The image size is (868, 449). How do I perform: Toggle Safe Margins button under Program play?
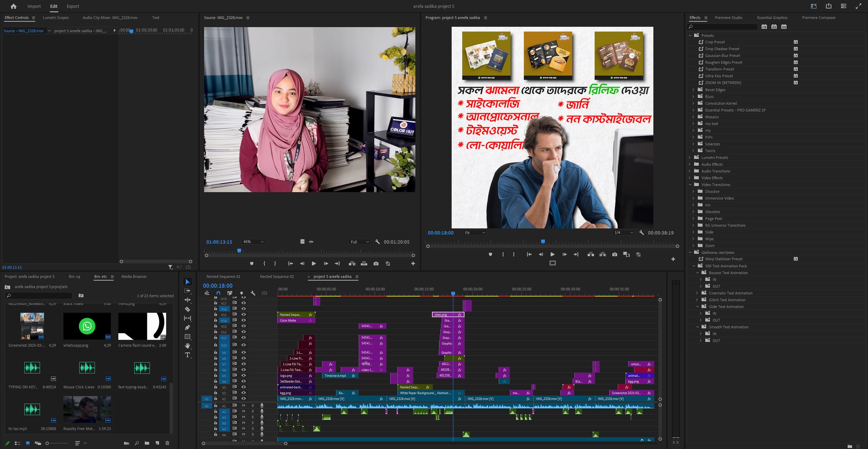[x=552, y=263]
